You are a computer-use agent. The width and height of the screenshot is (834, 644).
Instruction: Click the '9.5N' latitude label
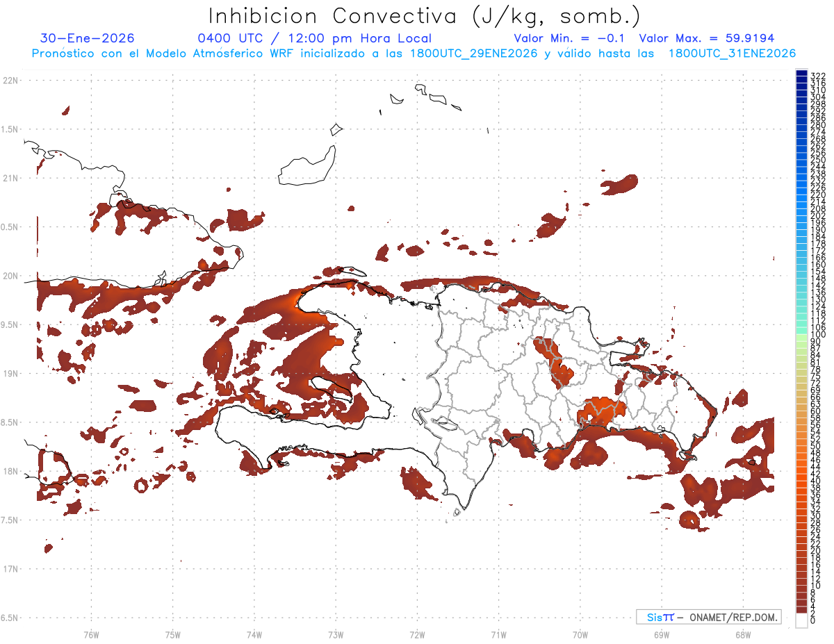click(x=10, y=325)
